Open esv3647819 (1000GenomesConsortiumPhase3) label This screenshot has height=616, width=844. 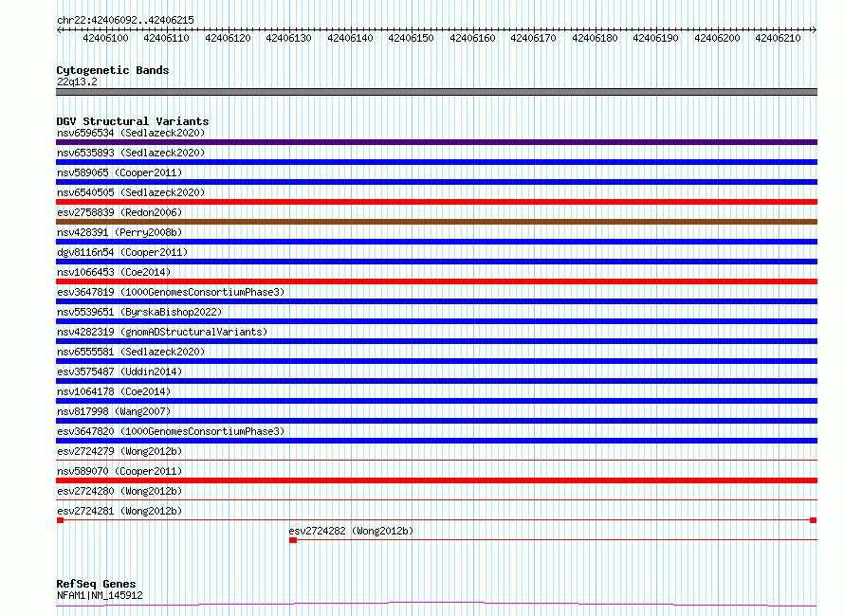pos(171,292)
